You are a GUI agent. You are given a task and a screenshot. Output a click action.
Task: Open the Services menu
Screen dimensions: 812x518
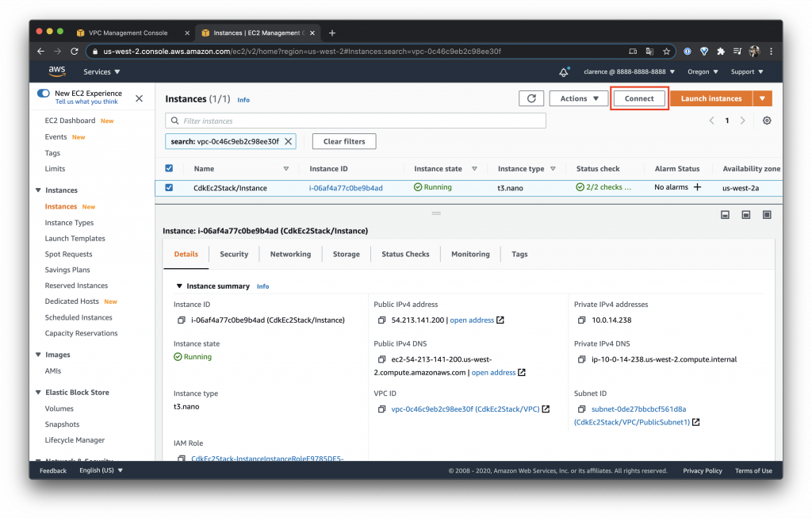pyautogui.click(x=101, y=72)
